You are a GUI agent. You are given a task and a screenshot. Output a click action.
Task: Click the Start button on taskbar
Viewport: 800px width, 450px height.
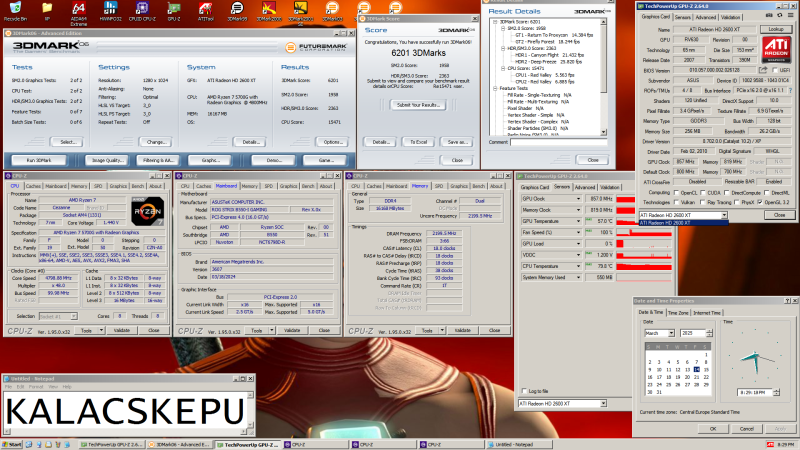point(12,445)
